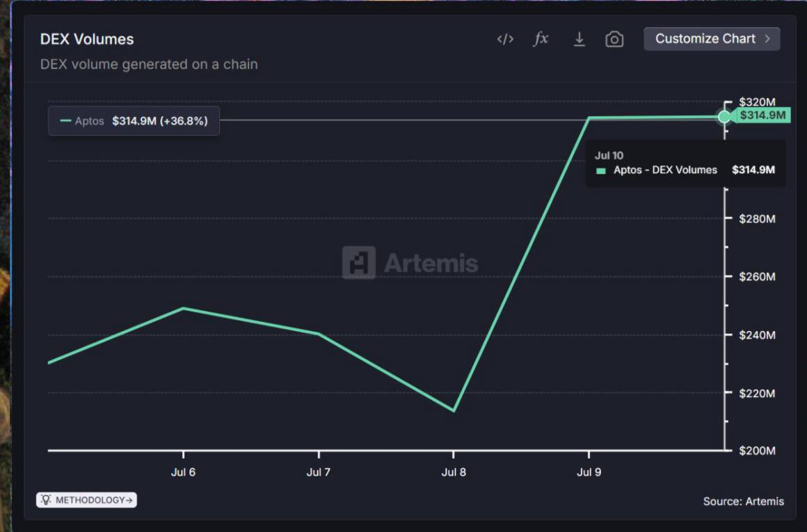Click the green swatch in the tooltip
The image size is (807, 532).
600,171
